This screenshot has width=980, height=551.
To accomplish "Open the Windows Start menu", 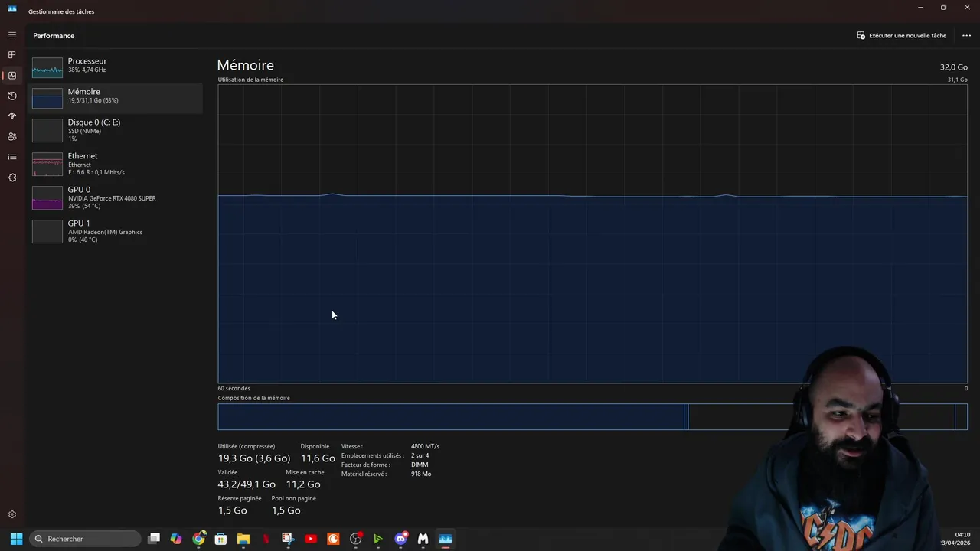I will pos(16,539).
